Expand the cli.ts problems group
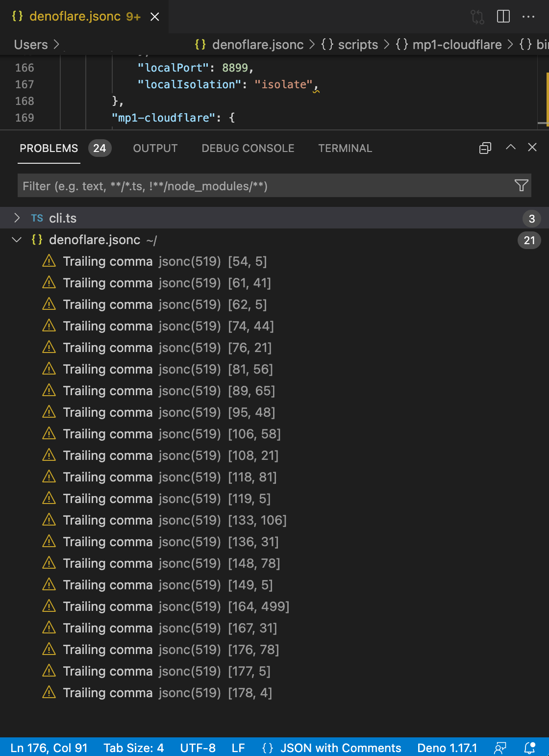The height and width of the screenshot is (756, 549). click(17, 218)
